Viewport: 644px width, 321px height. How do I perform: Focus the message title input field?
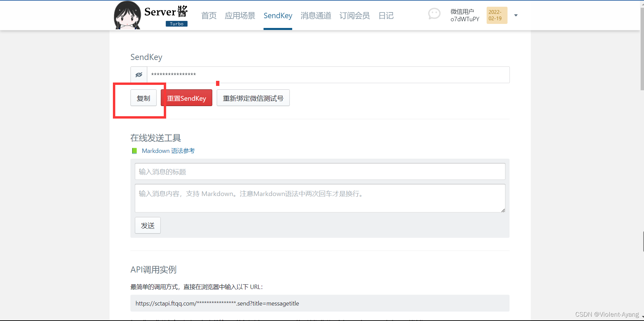click(x=320, y=172)
